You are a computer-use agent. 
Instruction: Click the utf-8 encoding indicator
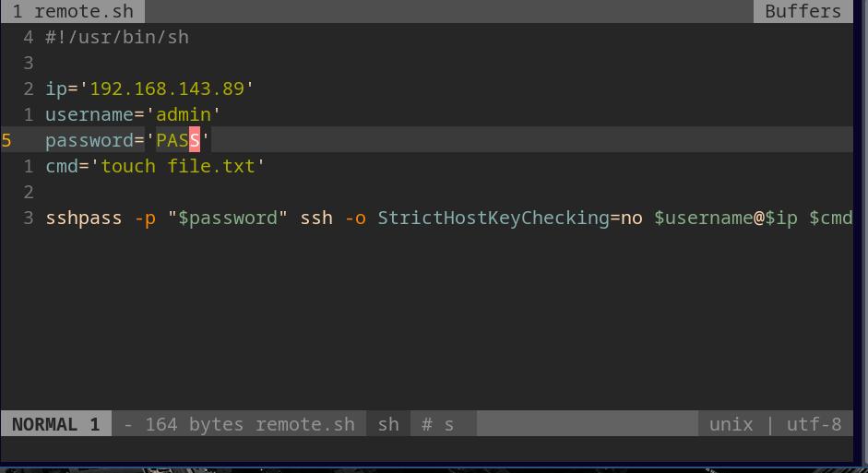point(814,424)
